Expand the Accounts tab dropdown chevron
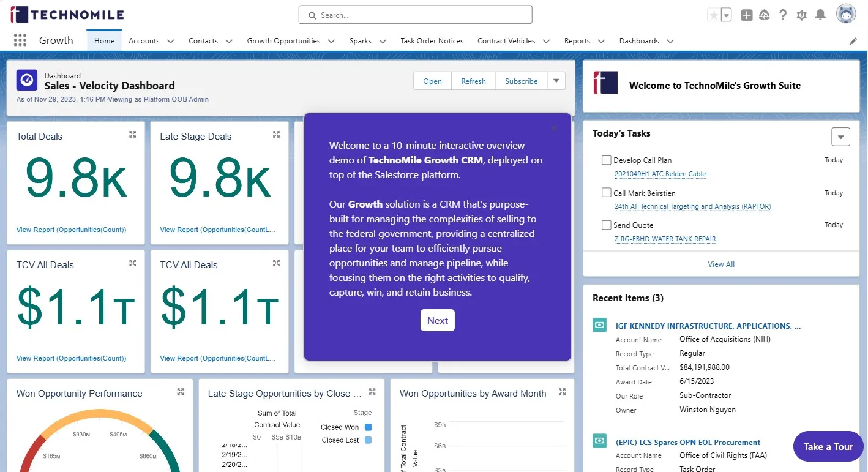The width and height of the screenshot is (868, 472). (x=171, y=41)
